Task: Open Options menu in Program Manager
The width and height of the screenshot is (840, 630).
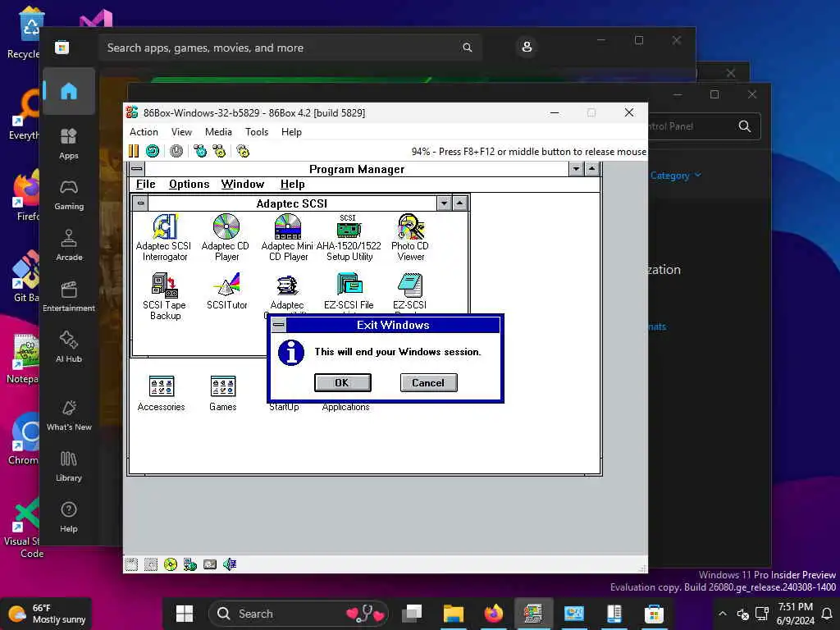Action: [189, 185]
